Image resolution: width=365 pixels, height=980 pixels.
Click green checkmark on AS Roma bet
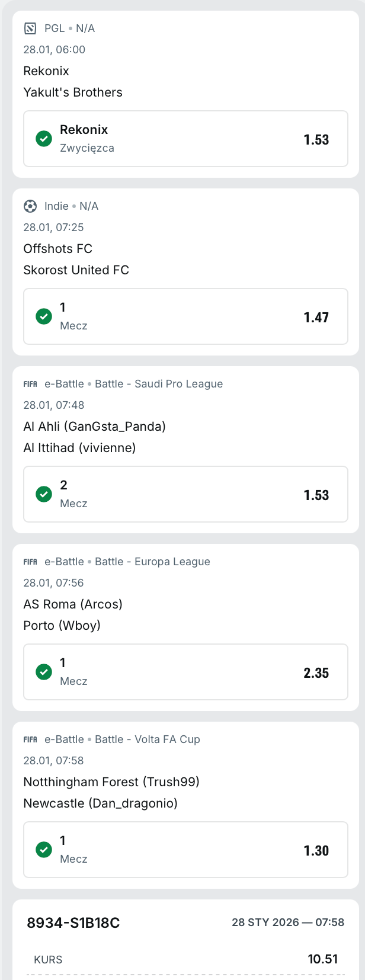44,672
